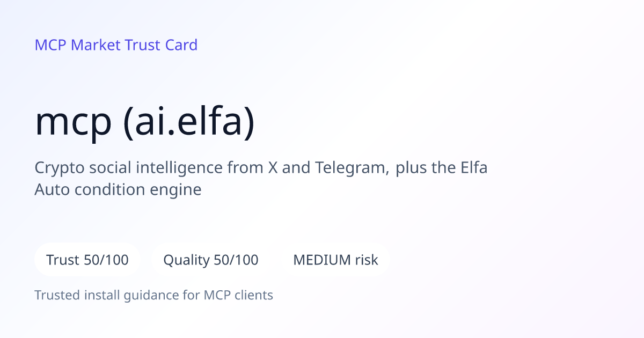644x338 pixels.
Task: Select the MEDIUM risk badge
Action: pyautogui.click(x=335, y=260)
